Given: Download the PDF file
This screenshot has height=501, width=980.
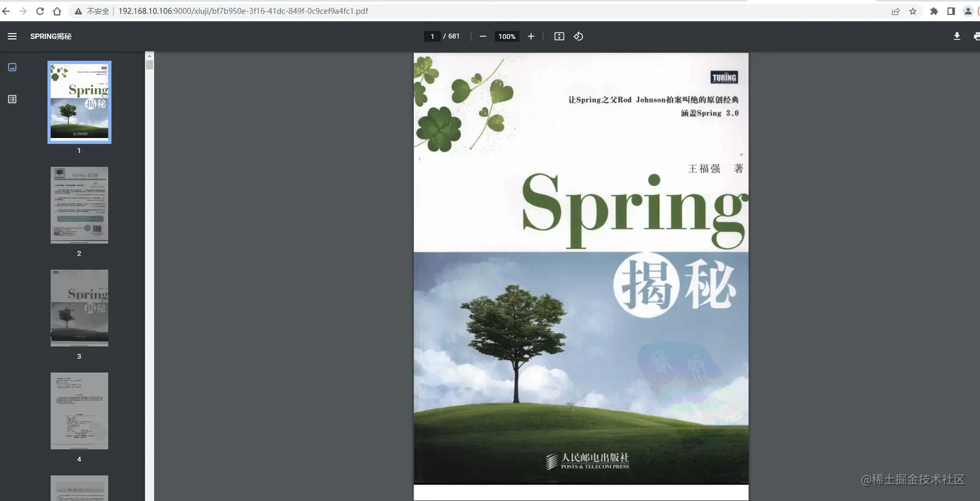Looking at the screenshot, I should coord(957,36).
